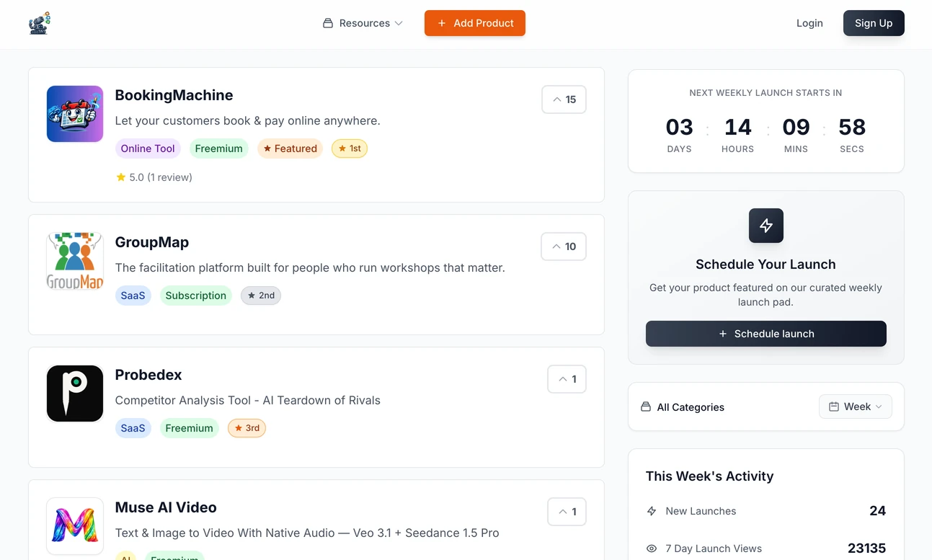Viewport: 932px width, 560px height.
Task: Click the 2nd place badge
Action: (x=261, y=295)
